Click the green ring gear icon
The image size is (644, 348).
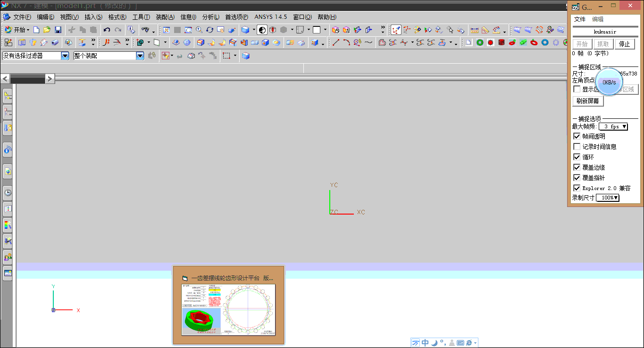(480, 42)
